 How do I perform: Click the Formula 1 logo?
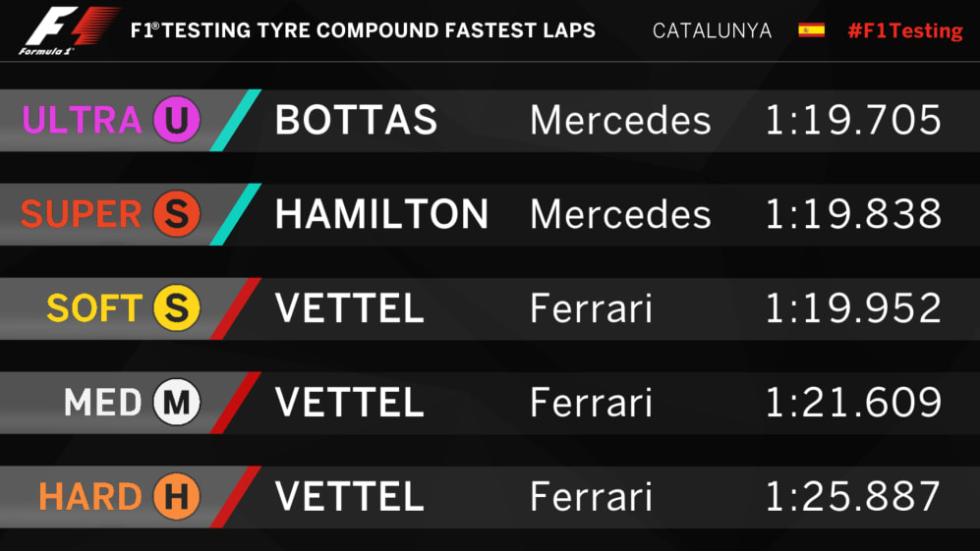(x=67, y=30)
